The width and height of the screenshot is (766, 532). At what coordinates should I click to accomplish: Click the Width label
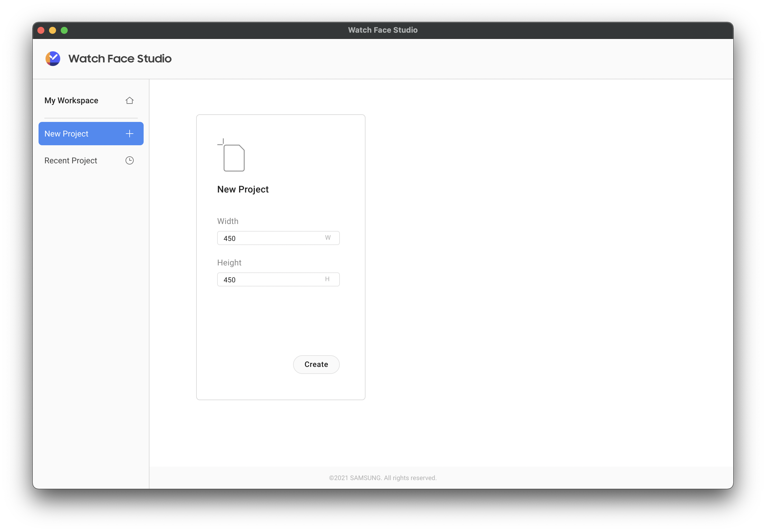pos(228,221)
